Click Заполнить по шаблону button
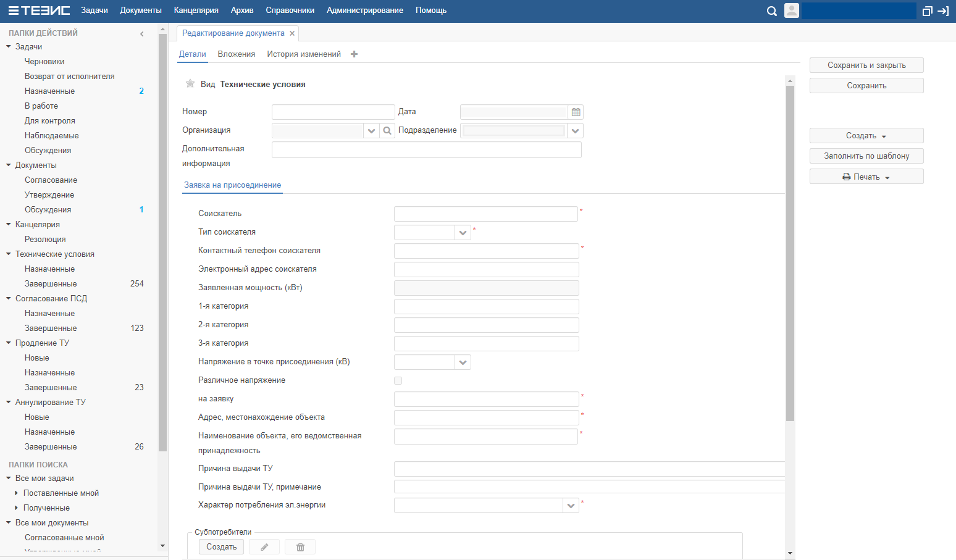The width and height of the screenshot is (956, 560). (866, 156)
